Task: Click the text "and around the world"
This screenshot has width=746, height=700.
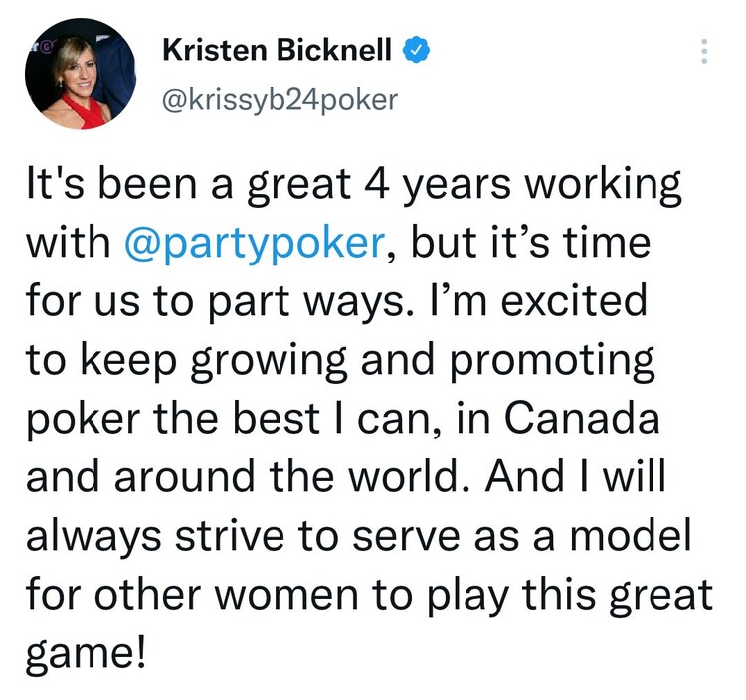Action: [x=242, y=477]
